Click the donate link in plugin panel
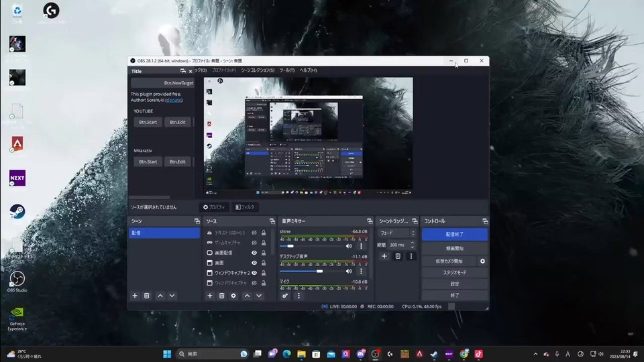This screenshot has height=362, width=644. click(x=174, y=100)
